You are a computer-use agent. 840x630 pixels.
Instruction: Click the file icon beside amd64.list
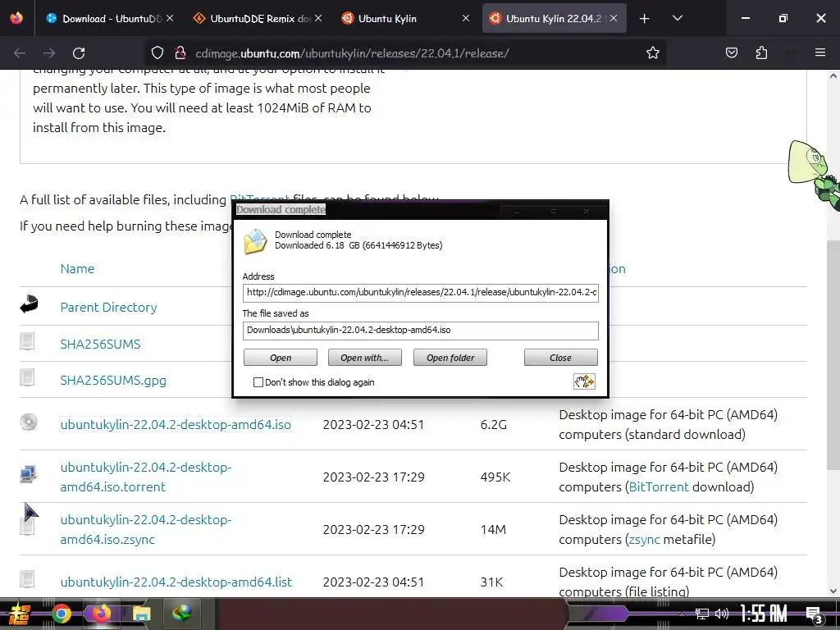click(x=27, y=579)
